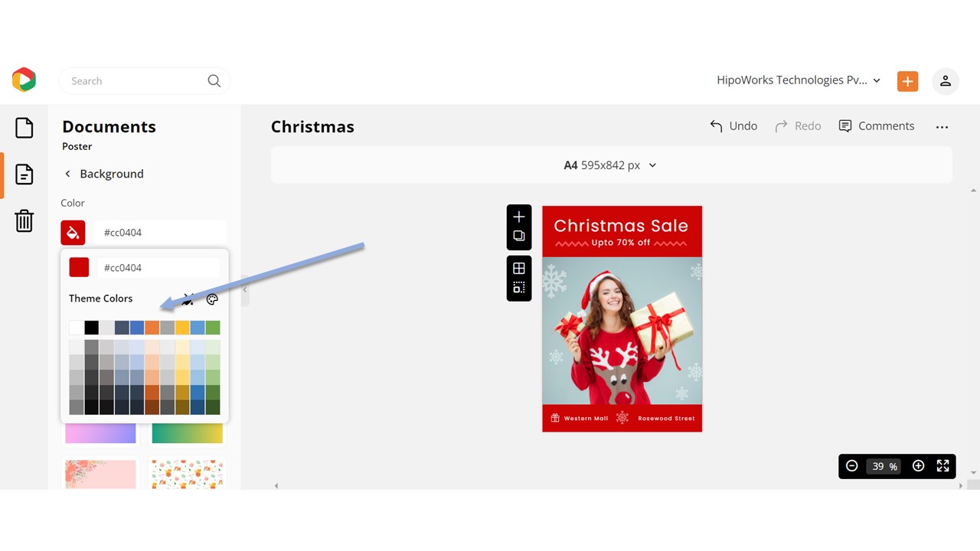The width and height of the screenshot is (980, 551).
Task: Click the Redo button
Action: tap(798, 126)
